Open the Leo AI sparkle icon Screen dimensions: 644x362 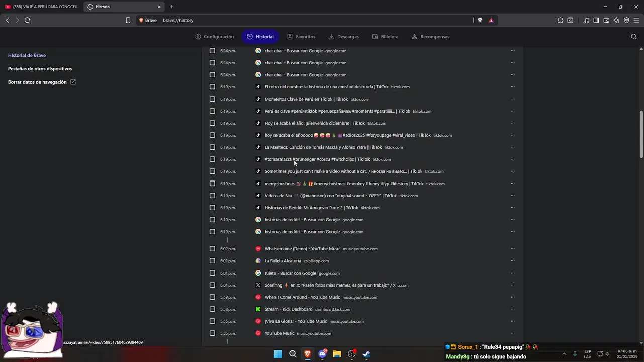click(616, 20)
